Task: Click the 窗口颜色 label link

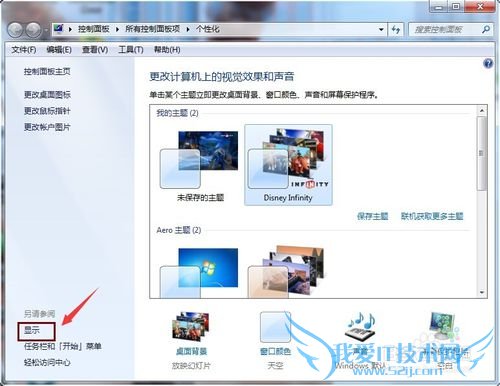Action: (x=275, y=351)
